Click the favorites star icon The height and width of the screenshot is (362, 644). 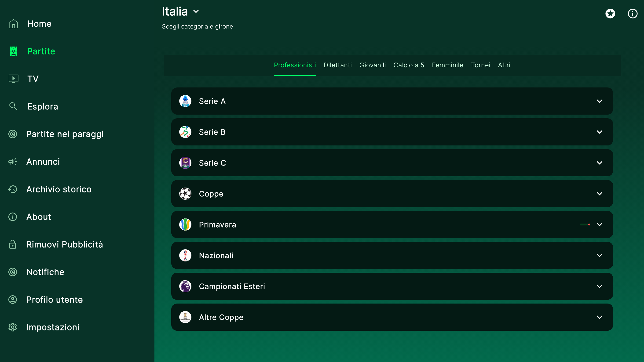coord(610,14)
